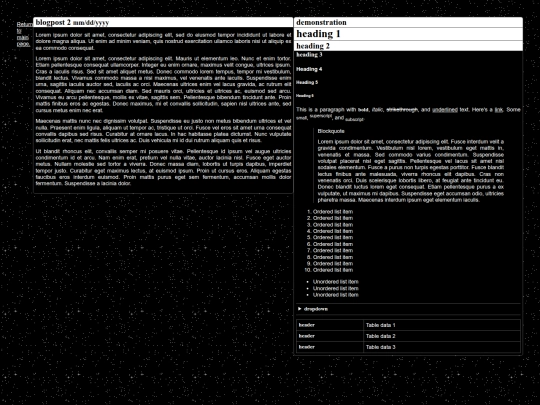Viewport: 540px width, 405px height.
Task: Click ordered list item number 5
Action: [x=333, y=238]
